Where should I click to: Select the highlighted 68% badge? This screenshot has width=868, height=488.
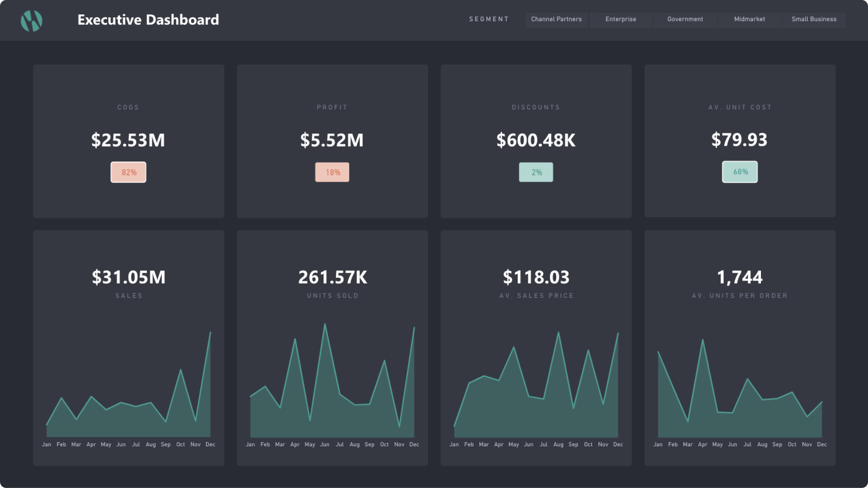tap(740, 172)
